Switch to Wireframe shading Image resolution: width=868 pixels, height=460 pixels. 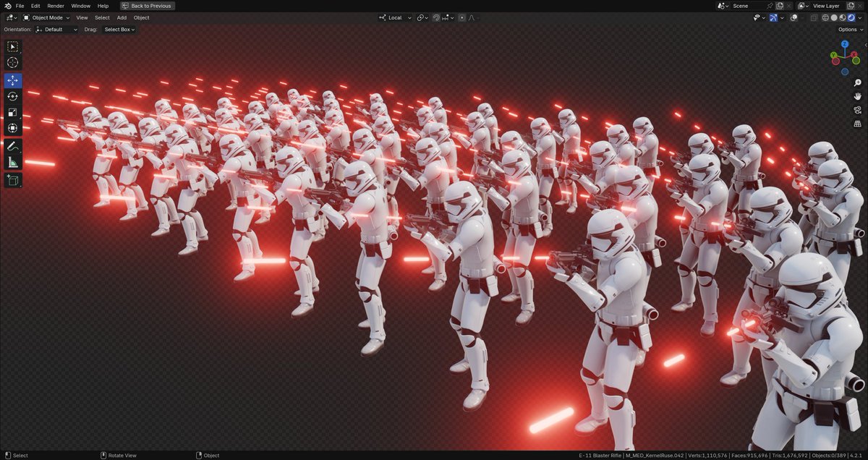[x=825, y=17]
